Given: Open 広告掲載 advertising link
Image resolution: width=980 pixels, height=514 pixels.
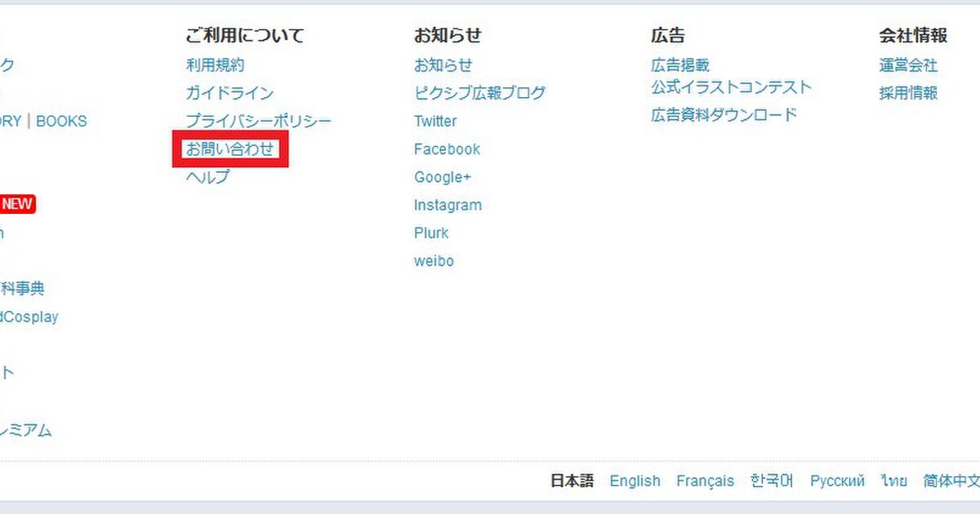Looking at the screenshot, I should point(680,65).
